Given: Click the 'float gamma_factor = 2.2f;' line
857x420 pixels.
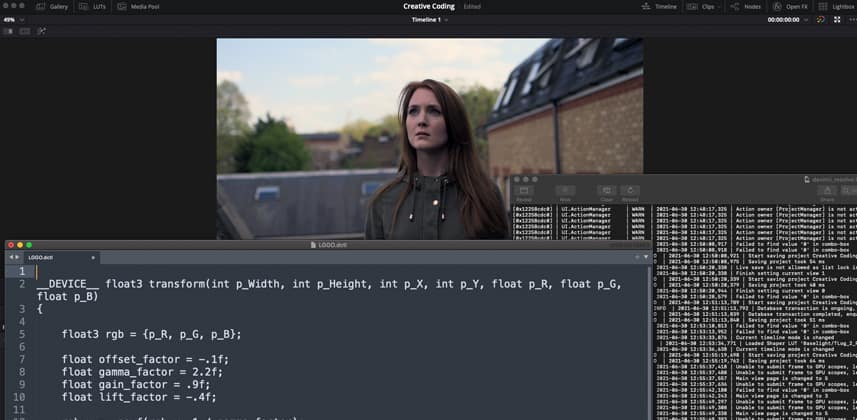Looking at the screenshot, I should tap(142, 372).
